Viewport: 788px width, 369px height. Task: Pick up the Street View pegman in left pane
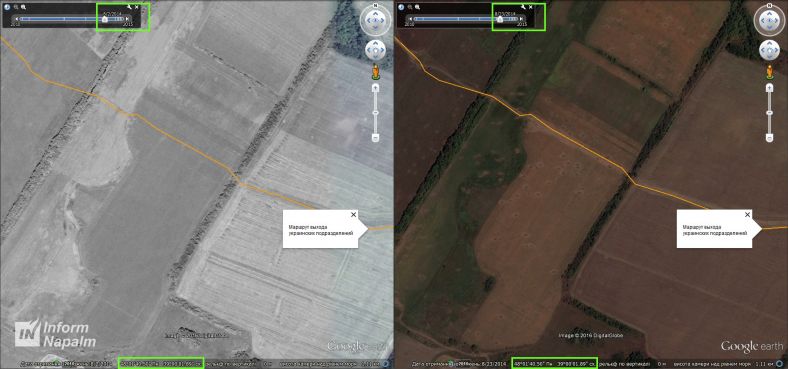[x=375, y=73]
